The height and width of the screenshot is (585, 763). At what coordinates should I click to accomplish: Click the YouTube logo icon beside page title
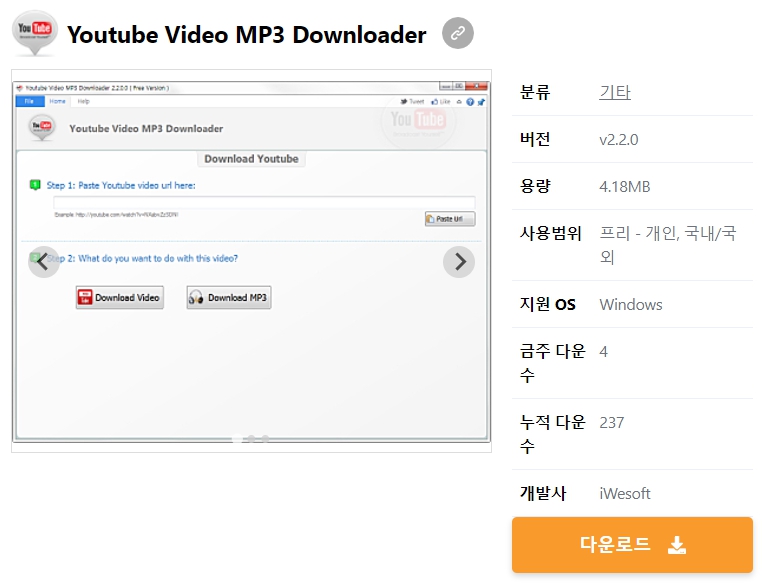coord(35,33)
